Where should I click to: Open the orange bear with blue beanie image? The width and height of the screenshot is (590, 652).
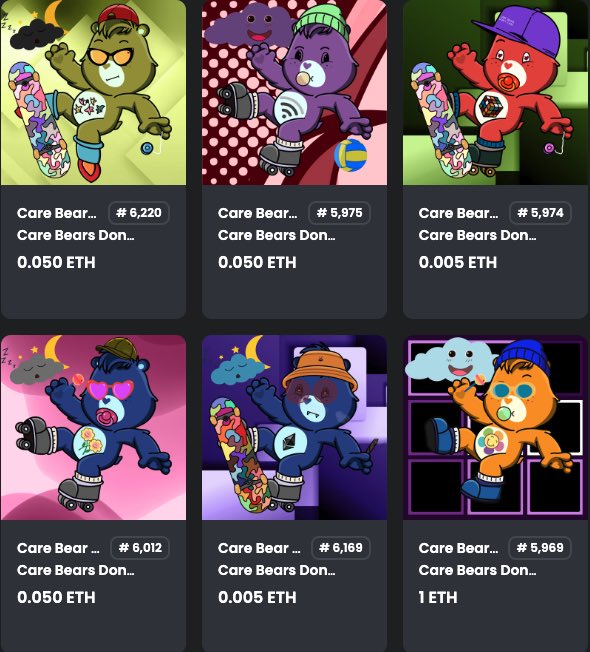coord(496,427)
